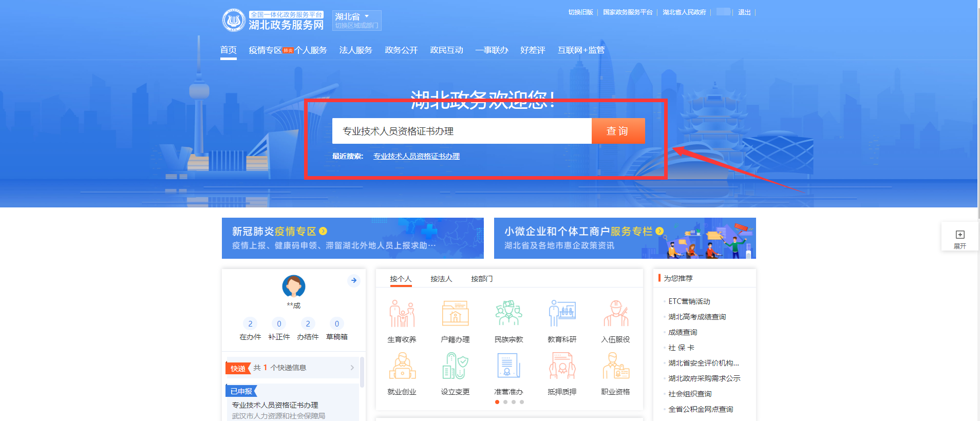980x421 pixels.
Task: Open the 户籍办理 service icon
Action: click(455, 314)
